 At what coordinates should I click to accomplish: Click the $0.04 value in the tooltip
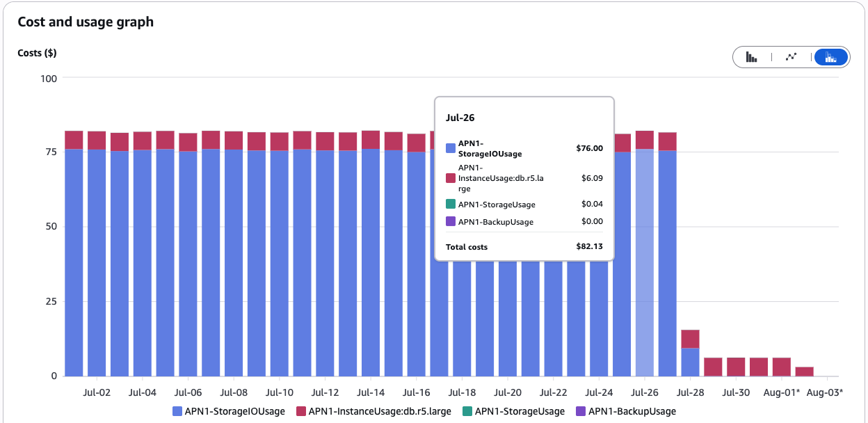(x=592, y=204)
